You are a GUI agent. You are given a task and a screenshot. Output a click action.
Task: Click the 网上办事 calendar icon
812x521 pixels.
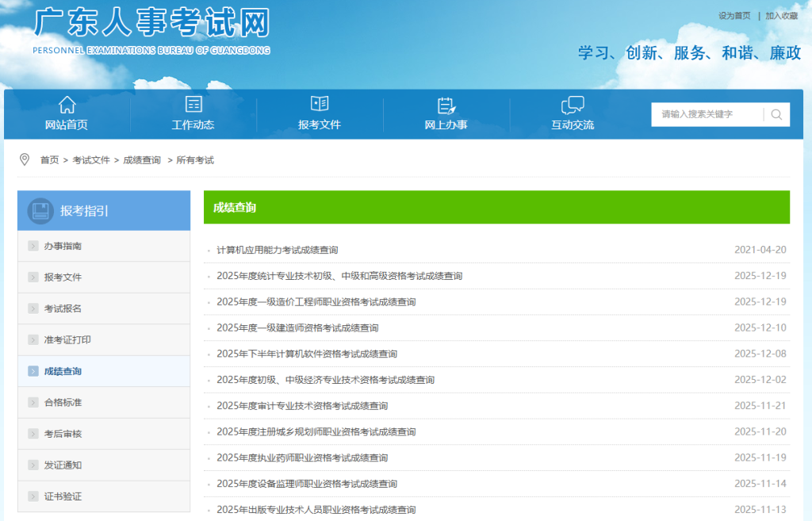coord(446,104)
